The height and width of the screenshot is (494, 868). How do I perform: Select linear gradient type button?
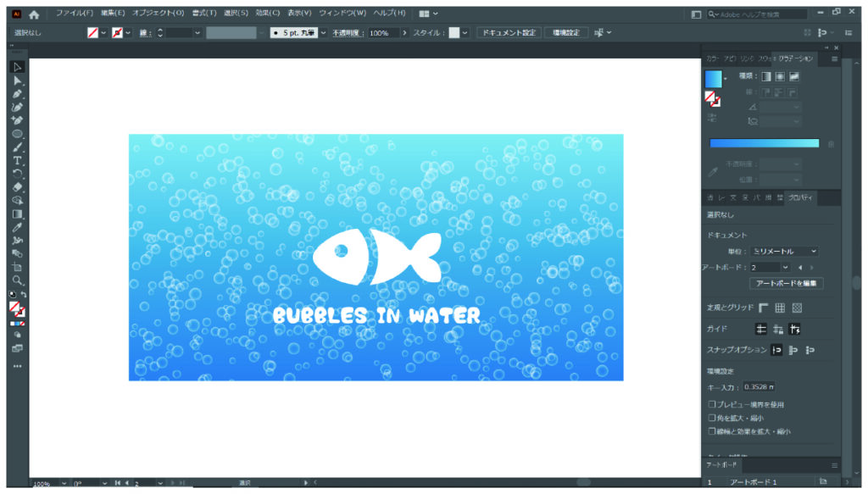[766, 76]
